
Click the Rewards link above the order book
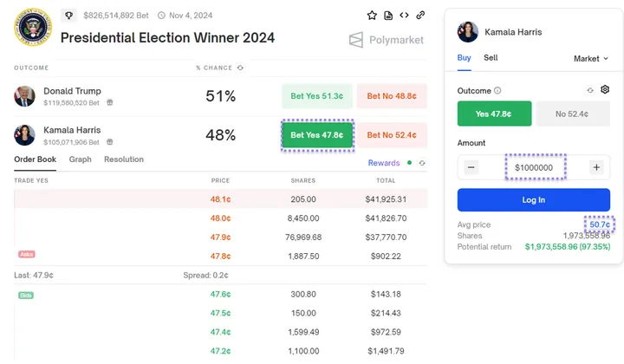point(383,163)
